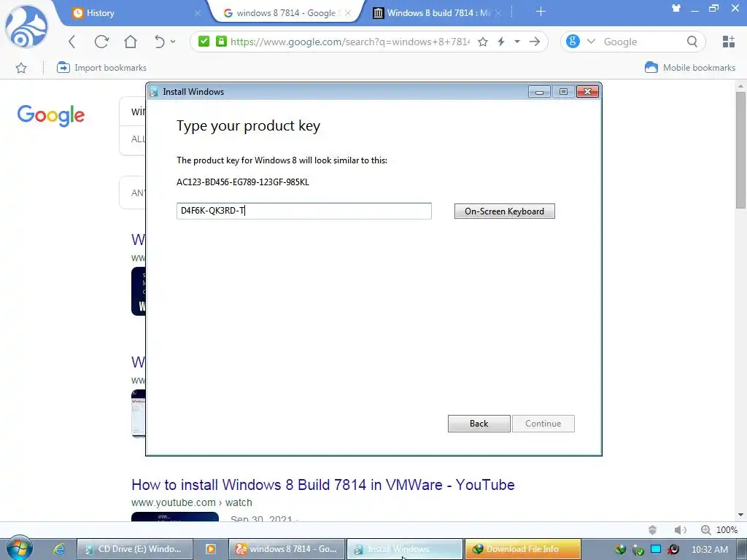Open windows 8 7814 browser taskbar button
The image size is (747, 560).
tap(287, 549)
